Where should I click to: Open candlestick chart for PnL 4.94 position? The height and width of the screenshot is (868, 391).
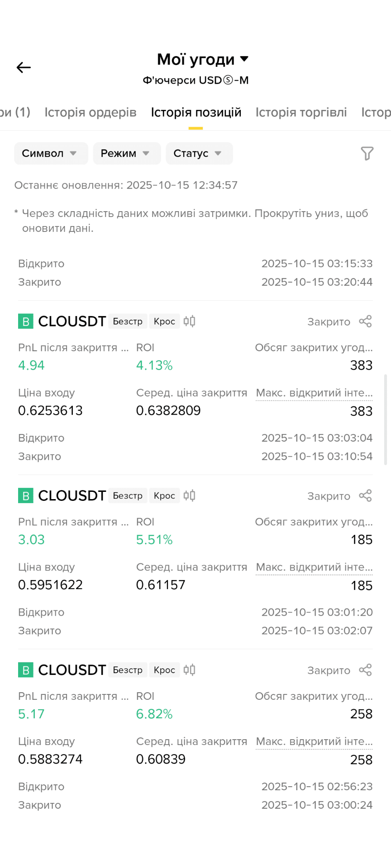pos(190,321)
